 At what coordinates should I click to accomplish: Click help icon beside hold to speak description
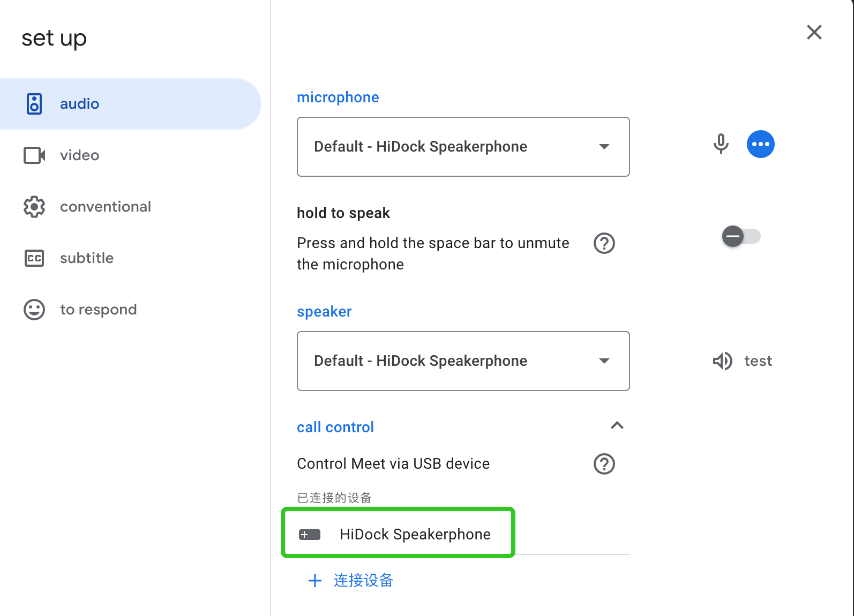(x=604, y=243)
